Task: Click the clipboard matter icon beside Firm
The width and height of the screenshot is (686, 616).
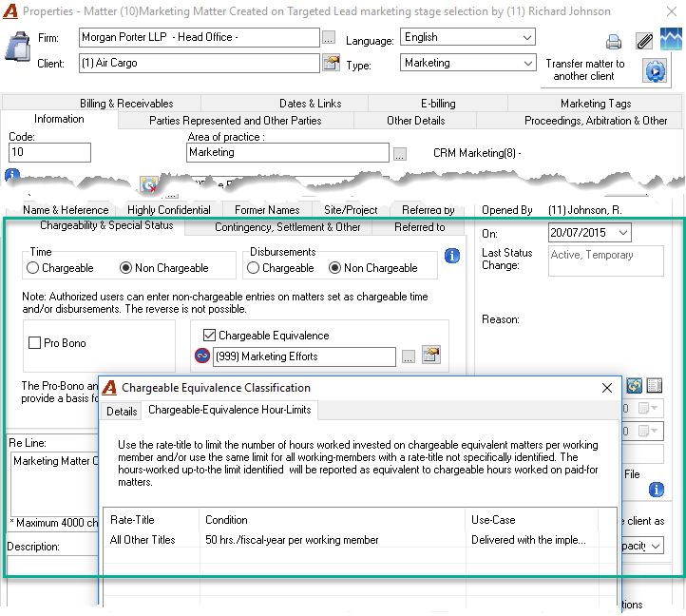Action: [17, 46]
